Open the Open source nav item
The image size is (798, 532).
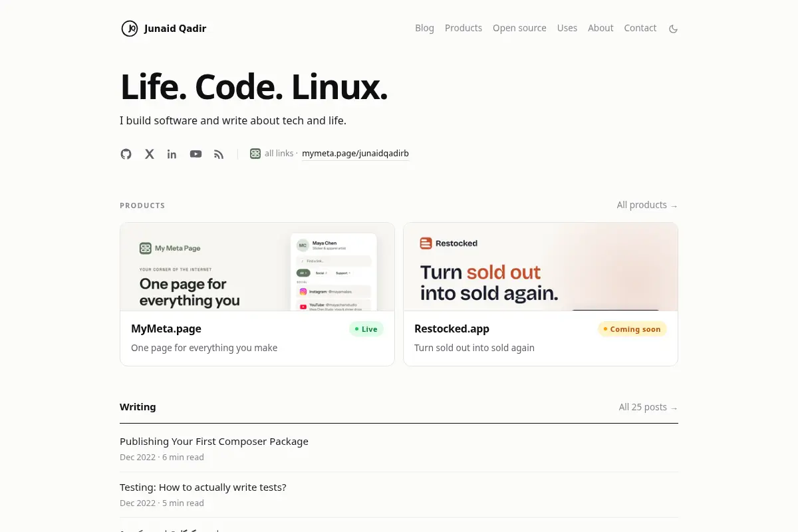(x=519, y=28)
